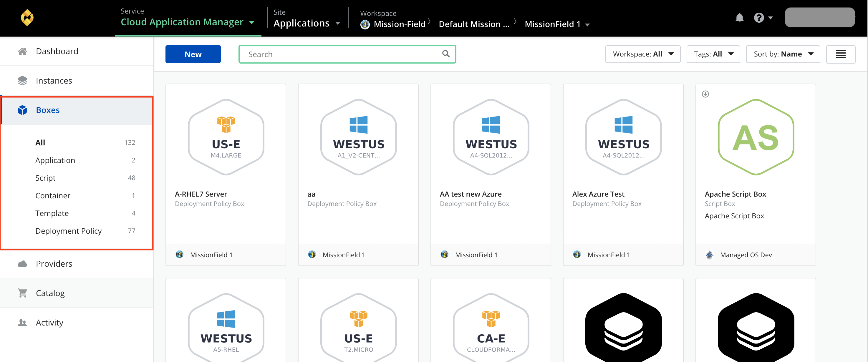The image size is (868, 362).
Task: Click the Activity people icon
Action: 22,323
